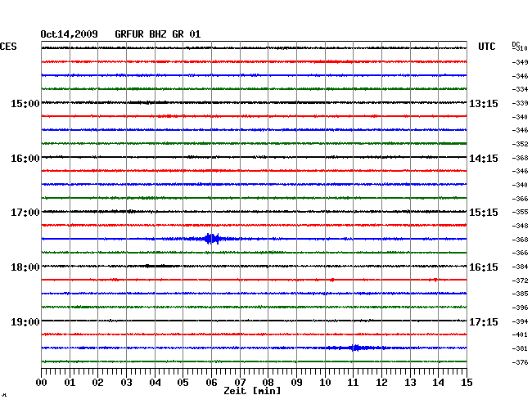The image size is (532, 404).
Task: Select the DC offset value -384
Action: 520,267
